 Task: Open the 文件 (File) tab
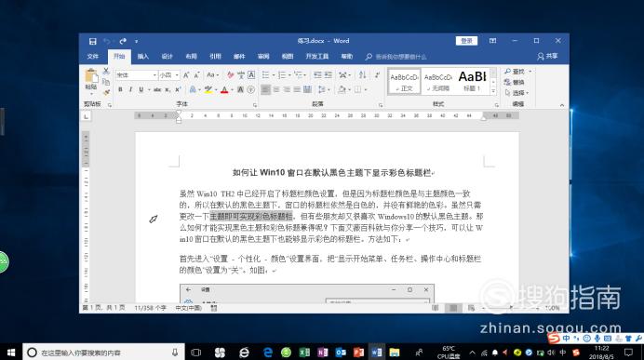[x=93, y=56]
